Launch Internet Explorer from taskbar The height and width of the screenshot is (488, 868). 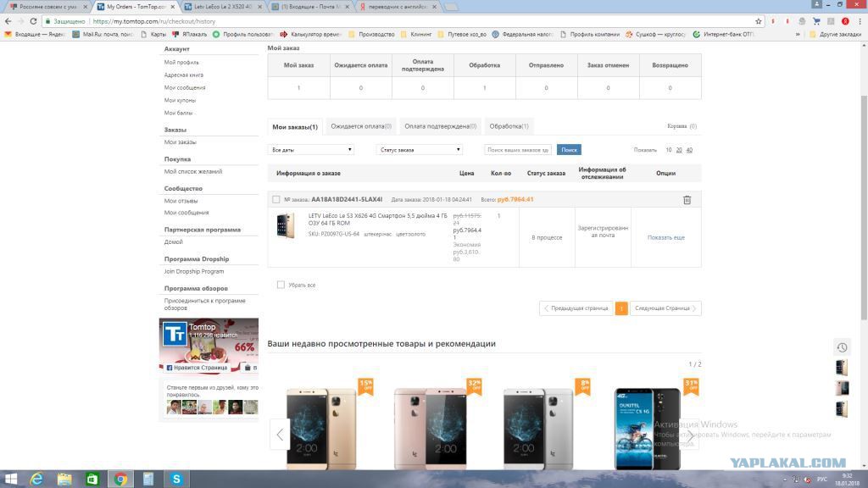coord(36,480)
